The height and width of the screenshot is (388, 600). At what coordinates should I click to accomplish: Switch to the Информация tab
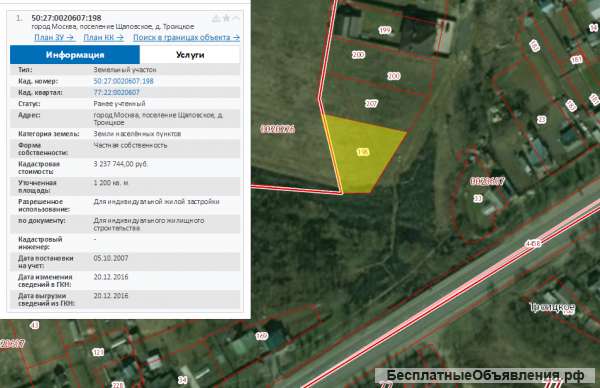click(75, 55)
